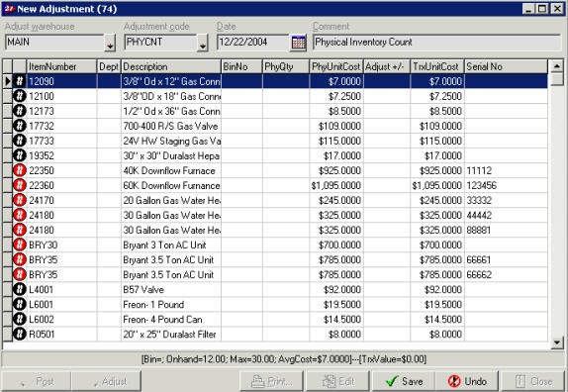Click the # icon for item L6001

pyautogui.click(x=20, y=304)
